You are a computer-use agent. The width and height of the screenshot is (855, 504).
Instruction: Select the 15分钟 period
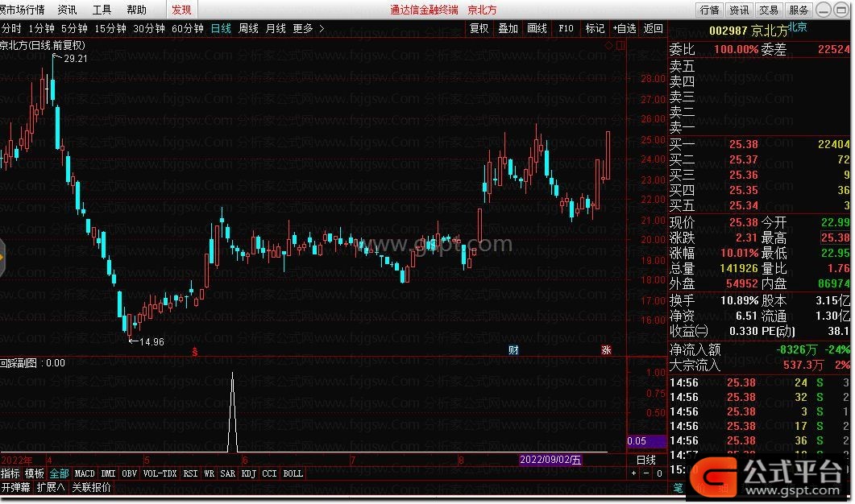pyautogui.click(x=110, y=28)
